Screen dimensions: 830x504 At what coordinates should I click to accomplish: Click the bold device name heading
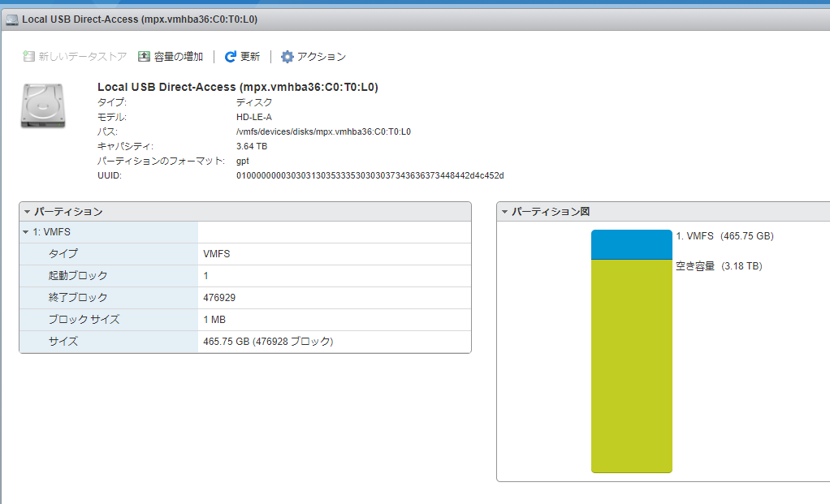click(x=238, y=88)
